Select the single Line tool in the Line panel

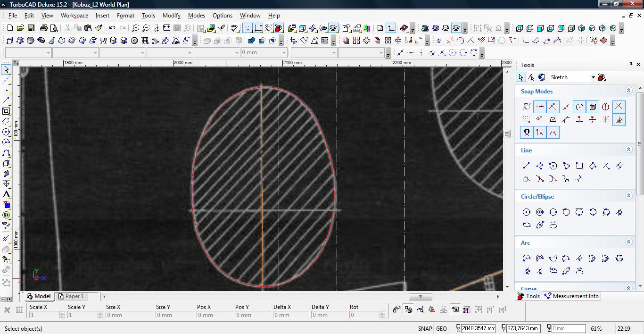point(527,166)
